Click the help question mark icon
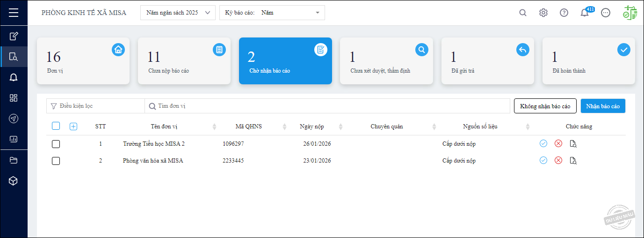Screen dimensions: 644x238 pos(564,13)
